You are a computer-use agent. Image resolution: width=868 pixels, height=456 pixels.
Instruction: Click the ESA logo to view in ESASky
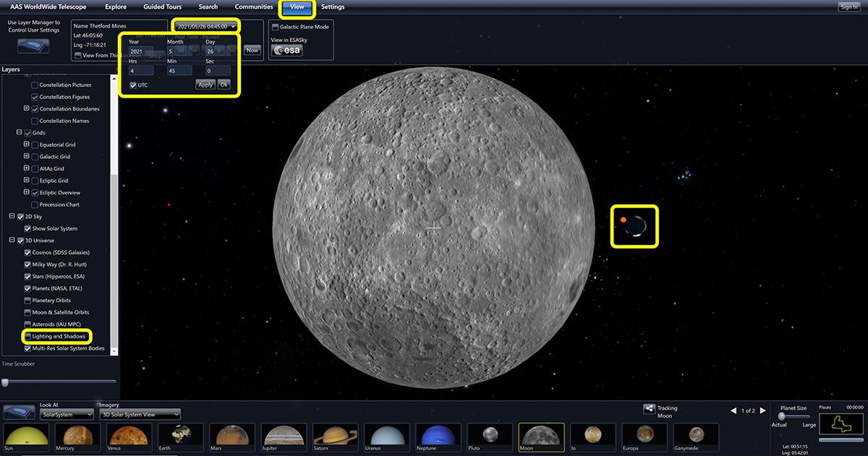click(x=286, y=51)
